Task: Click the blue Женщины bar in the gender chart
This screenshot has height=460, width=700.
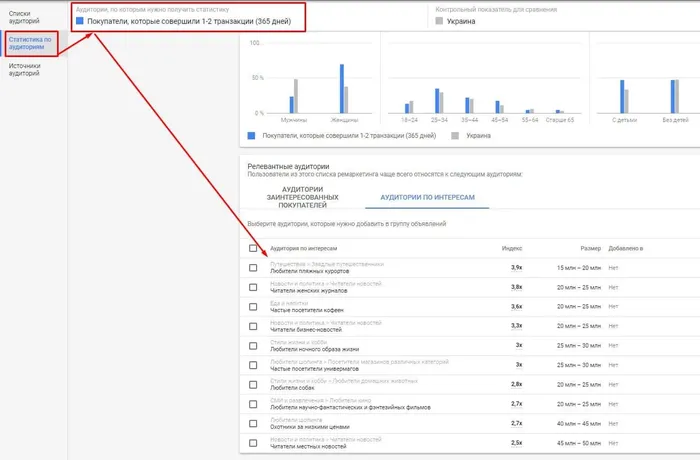Action: [342, 88]
